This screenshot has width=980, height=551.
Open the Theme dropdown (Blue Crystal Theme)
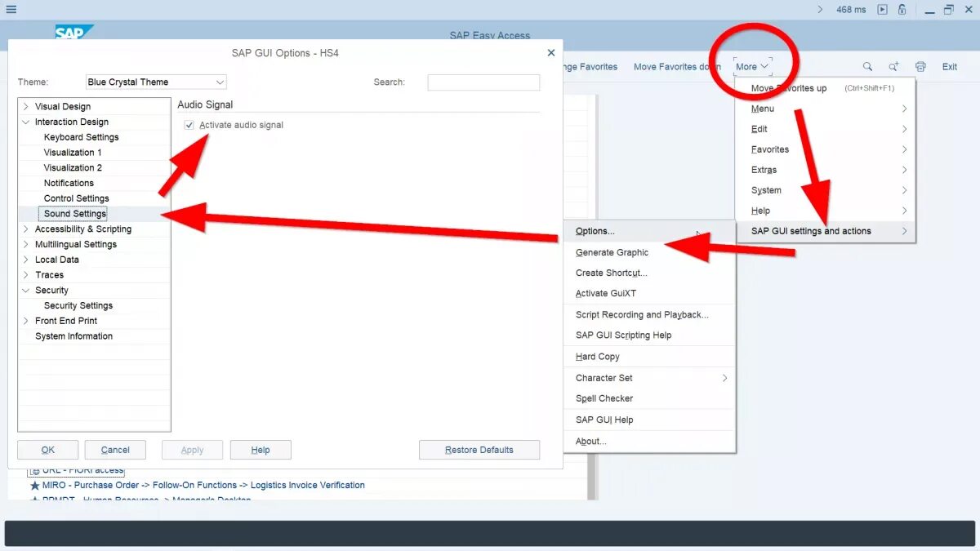[x=156, y=82]
